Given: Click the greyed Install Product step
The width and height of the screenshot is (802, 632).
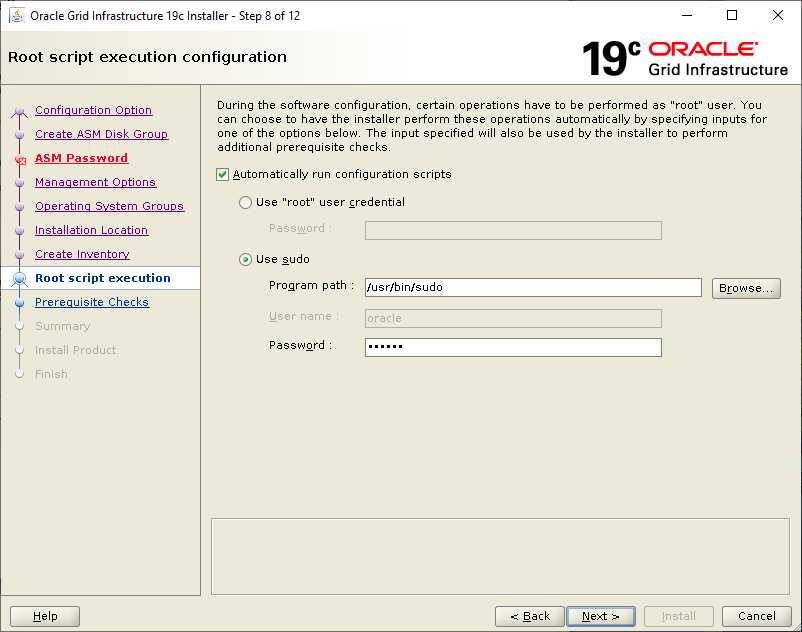Looking at the screenshot, I should (75, 350).
